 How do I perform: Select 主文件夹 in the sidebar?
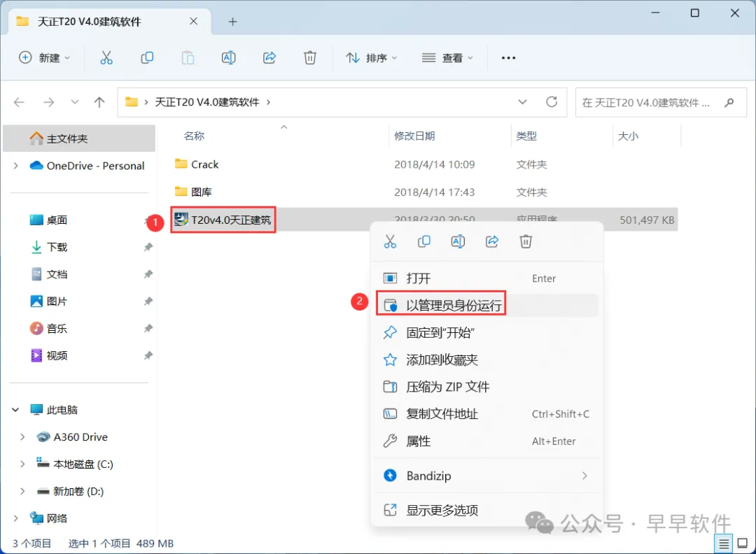pos(79,138)
